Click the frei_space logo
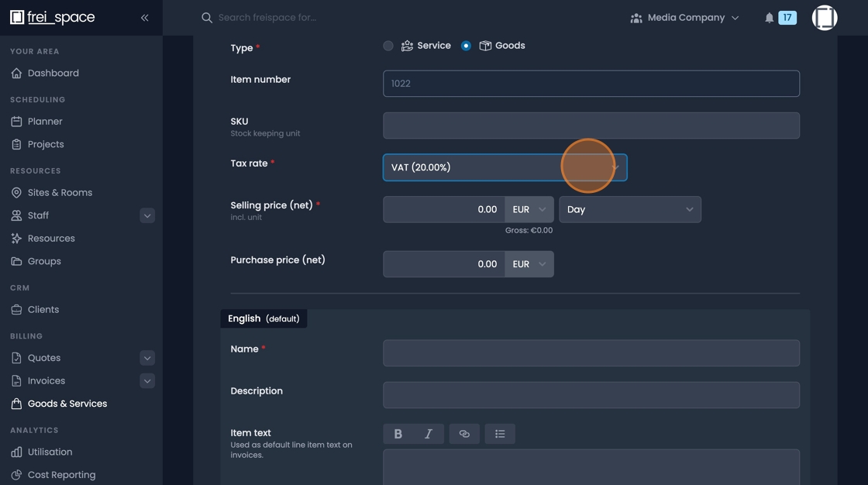The image size is (868, 485). point(53,17)
